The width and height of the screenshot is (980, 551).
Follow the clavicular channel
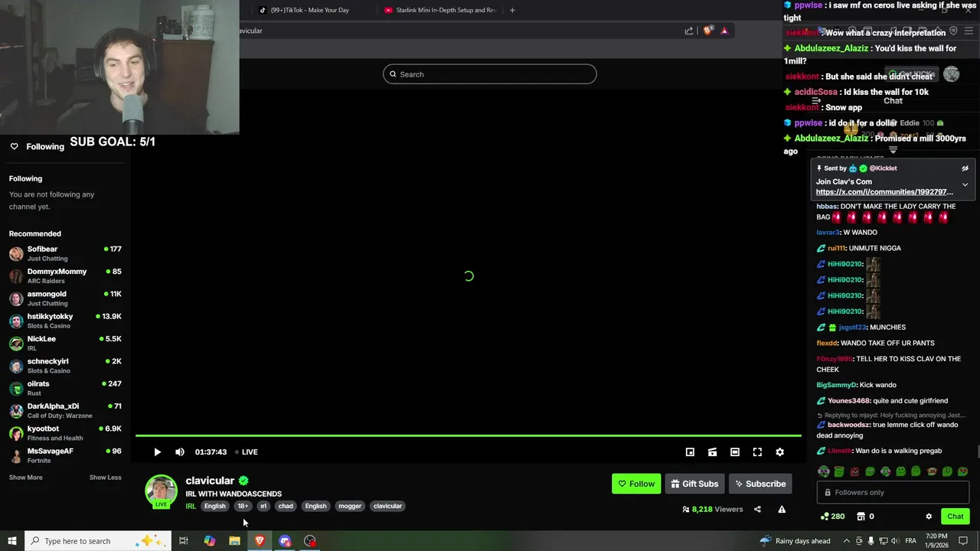click(x=636, y=484)
